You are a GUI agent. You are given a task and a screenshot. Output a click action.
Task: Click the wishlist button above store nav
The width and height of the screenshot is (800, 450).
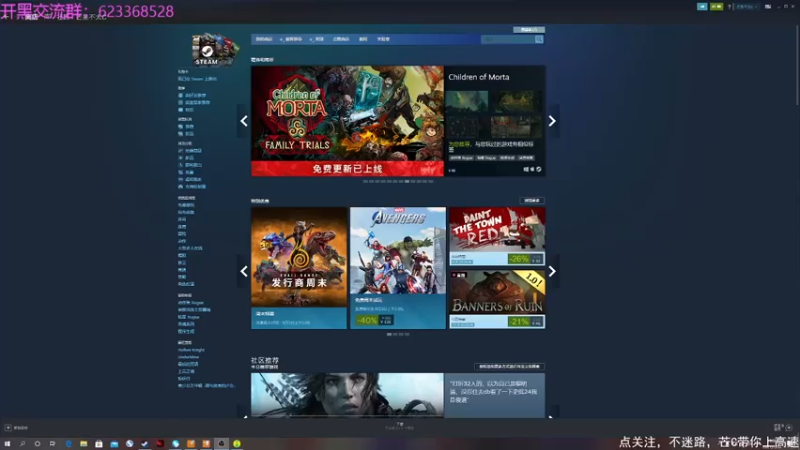[529, 30]
